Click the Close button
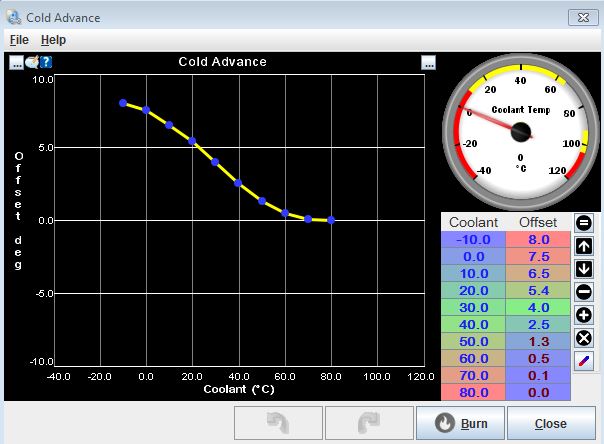The height and width of the screenshot is (444, 604). pyautogui.click(x=550, y=424)
